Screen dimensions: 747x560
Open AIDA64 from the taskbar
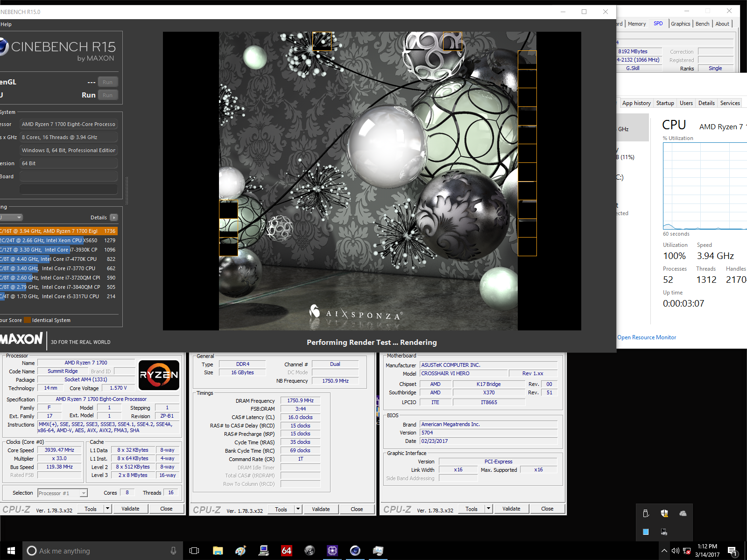tap(286, 551)
